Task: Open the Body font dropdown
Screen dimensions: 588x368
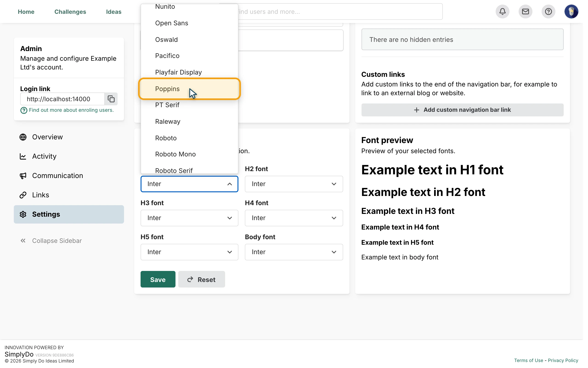Action: pyautogui.click(x=294, y=252)
